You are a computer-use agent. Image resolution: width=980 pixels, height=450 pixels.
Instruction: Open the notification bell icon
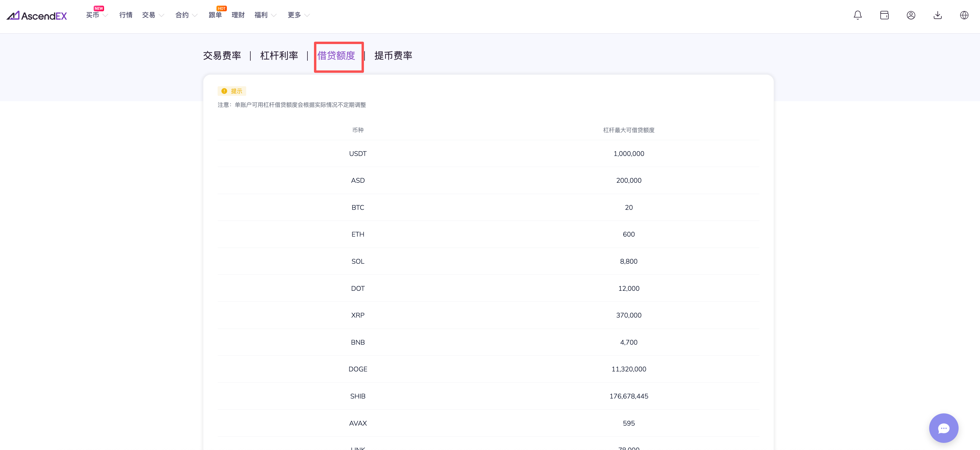857,15
